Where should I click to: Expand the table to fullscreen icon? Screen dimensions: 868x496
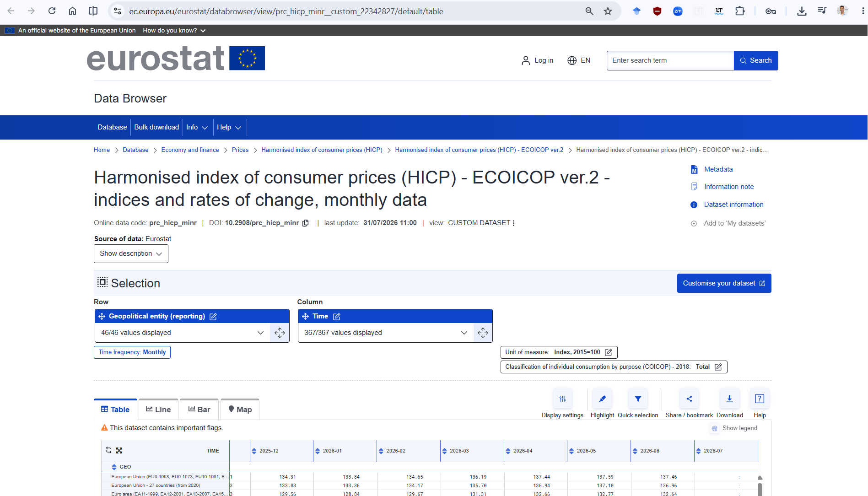coord(119,450)
